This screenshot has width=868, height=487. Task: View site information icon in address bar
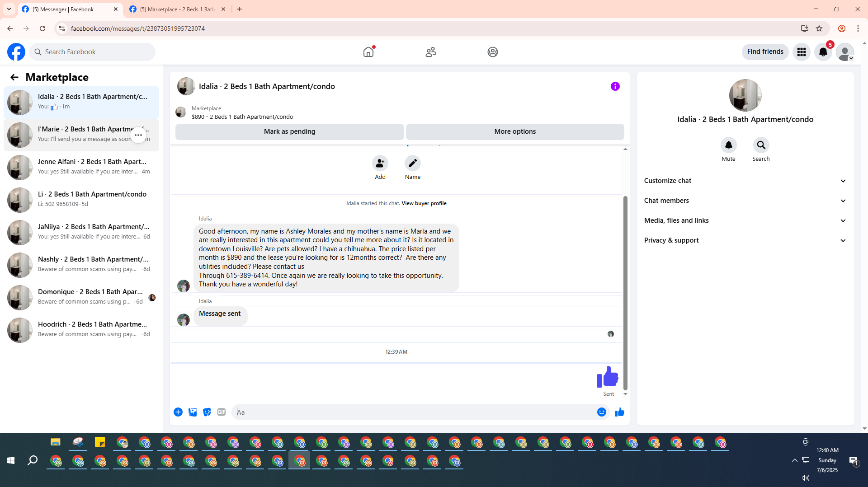(62, 28)
